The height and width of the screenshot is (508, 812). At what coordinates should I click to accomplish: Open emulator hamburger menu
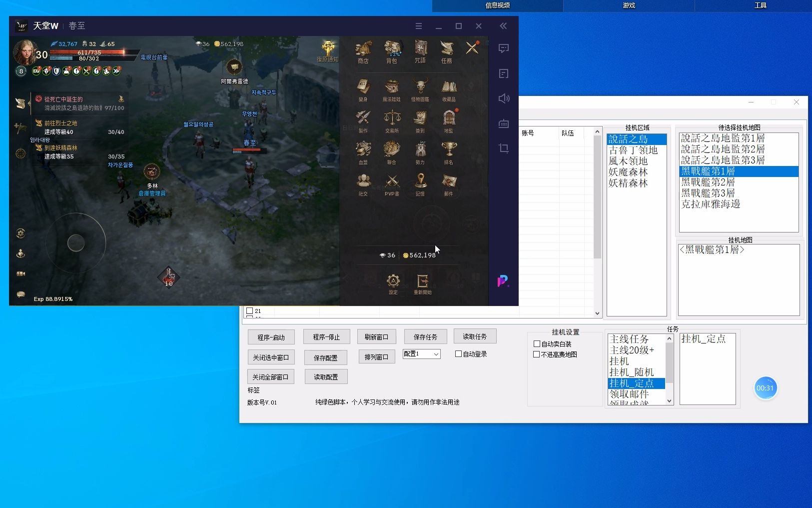click(x=419, y=26)
